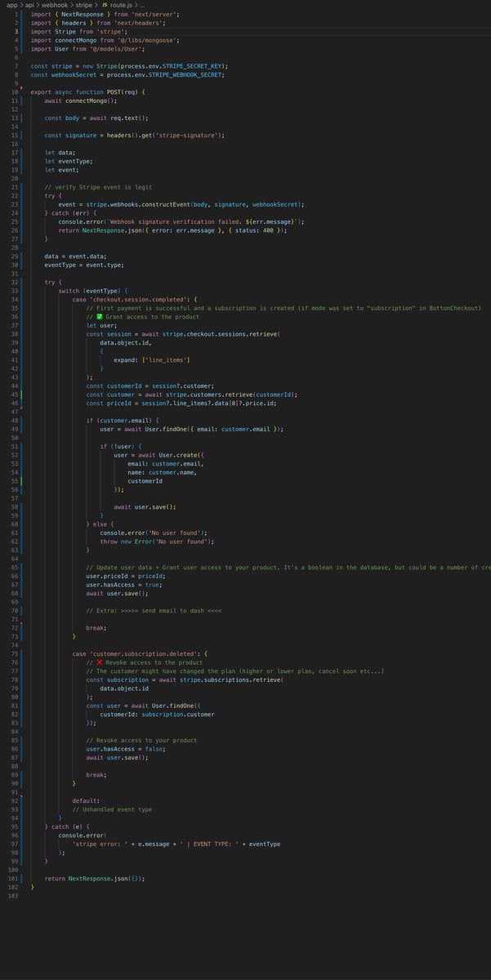This screenshot has width=491, height=980.
Task: Click "import Stripe from 'stripe'" line
Action: (x=79, y=31)
